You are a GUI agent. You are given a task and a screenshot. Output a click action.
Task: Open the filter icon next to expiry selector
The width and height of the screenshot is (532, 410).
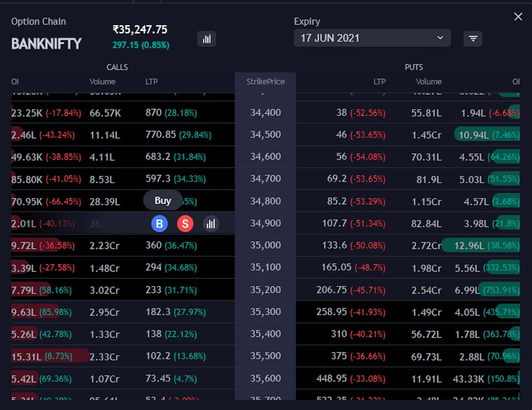click(473, 38)
